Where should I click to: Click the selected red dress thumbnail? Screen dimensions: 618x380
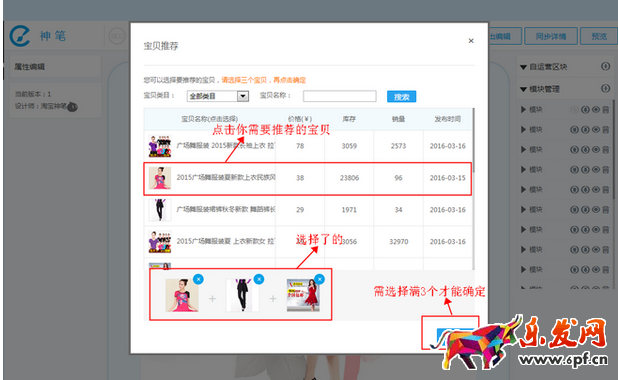click(x=303, y=295)
